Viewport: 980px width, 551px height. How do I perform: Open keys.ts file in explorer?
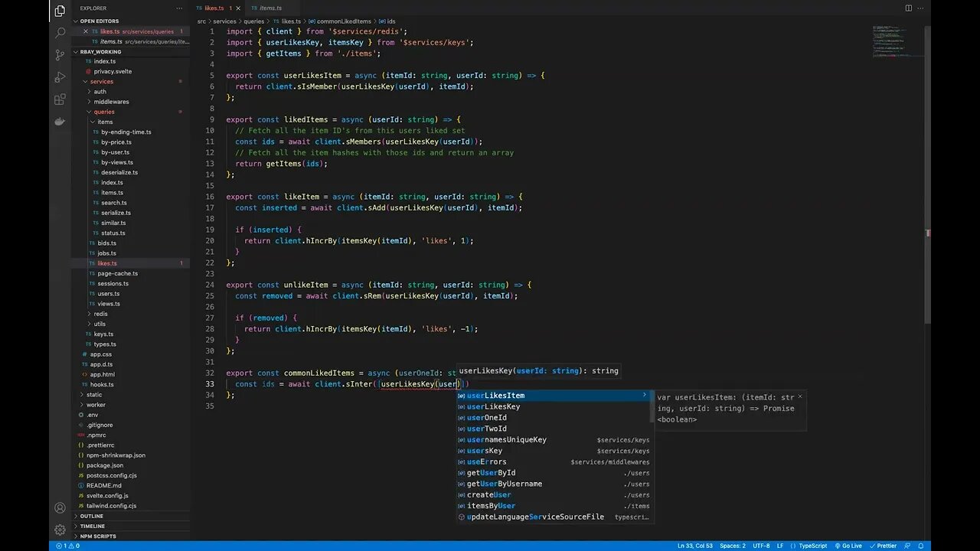(103, 334)
